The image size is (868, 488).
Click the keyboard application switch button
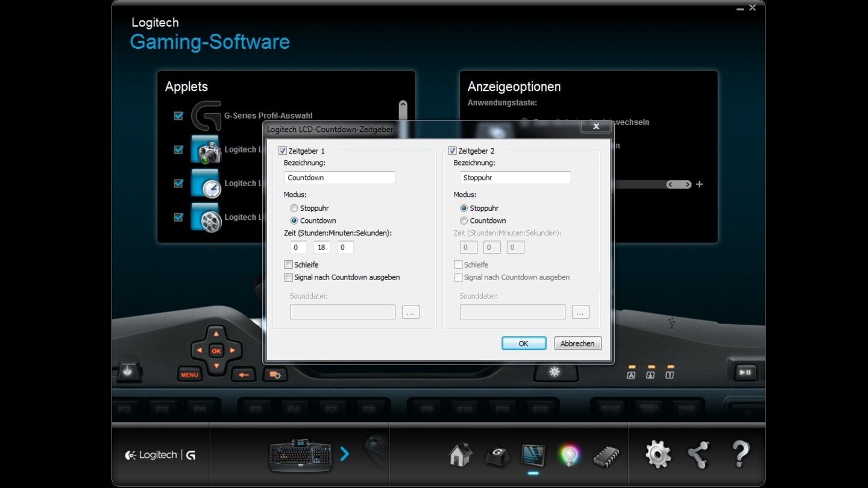[x=275, y=375]
